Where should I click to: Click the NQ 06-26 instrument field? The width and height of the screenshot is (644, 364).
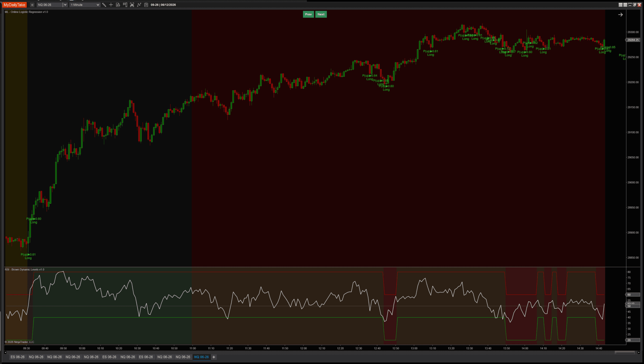point(50,5)
